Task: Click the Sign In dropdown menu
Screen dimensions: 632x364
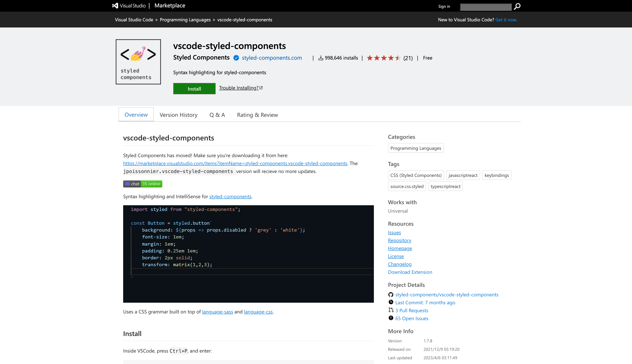Action: (x=444, y=6)
